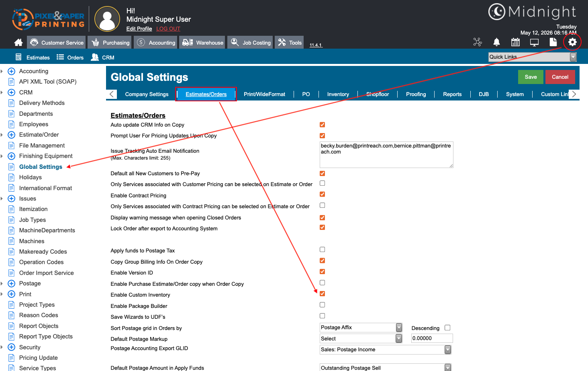588x371 pixels.
Task: Open Global Settings in sidebar tree
Action: (x=41, y=167)
